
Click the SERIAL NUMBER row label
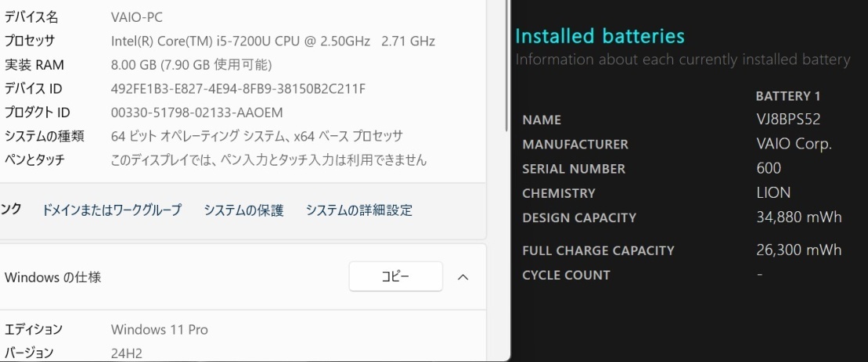click(x=574, y=169)
